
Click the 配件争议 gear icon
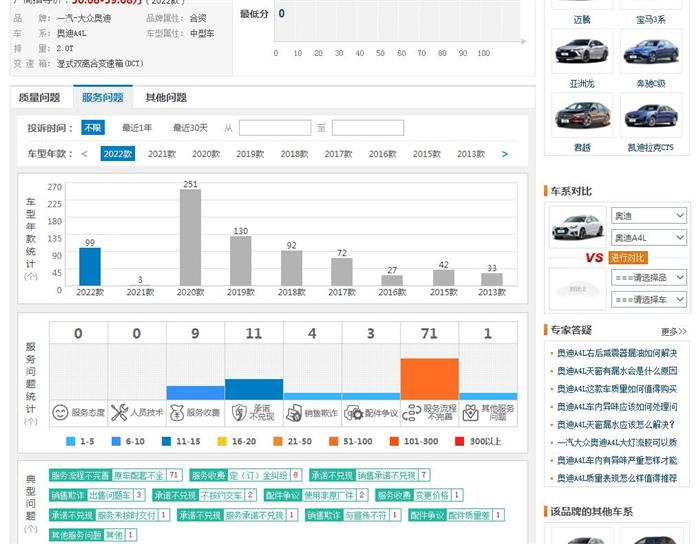point(353,413)
